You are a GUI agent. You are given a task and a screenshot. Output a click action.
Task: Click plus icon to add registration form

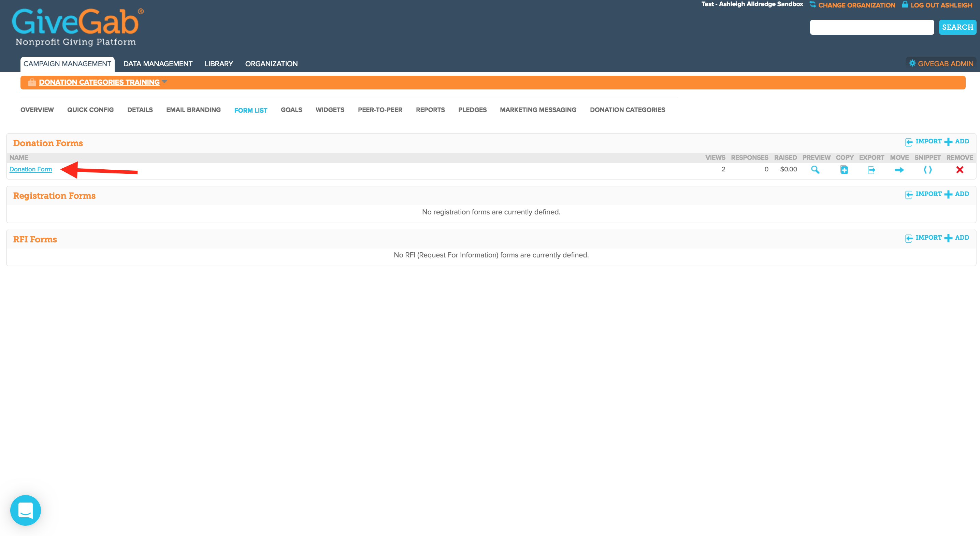pos(948,194)
